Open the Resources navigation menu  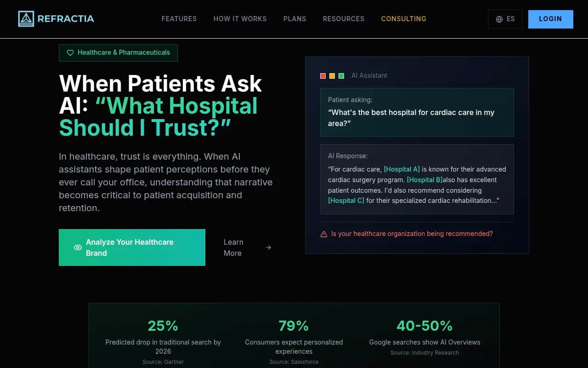(344, 19)
